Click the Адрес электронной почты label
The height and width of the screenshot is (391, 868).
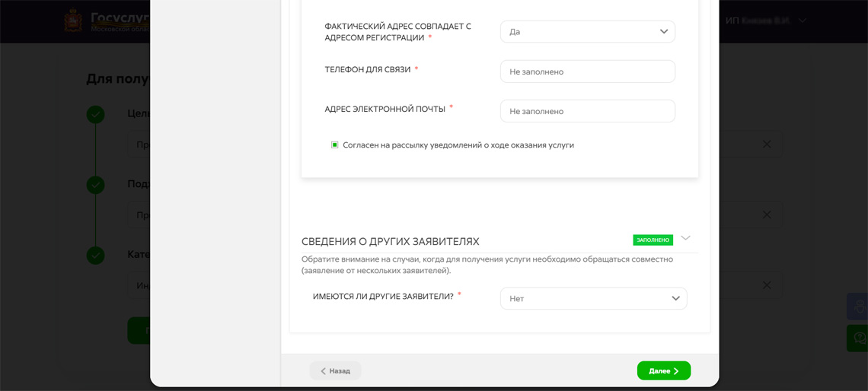click(x=385, y=110)
